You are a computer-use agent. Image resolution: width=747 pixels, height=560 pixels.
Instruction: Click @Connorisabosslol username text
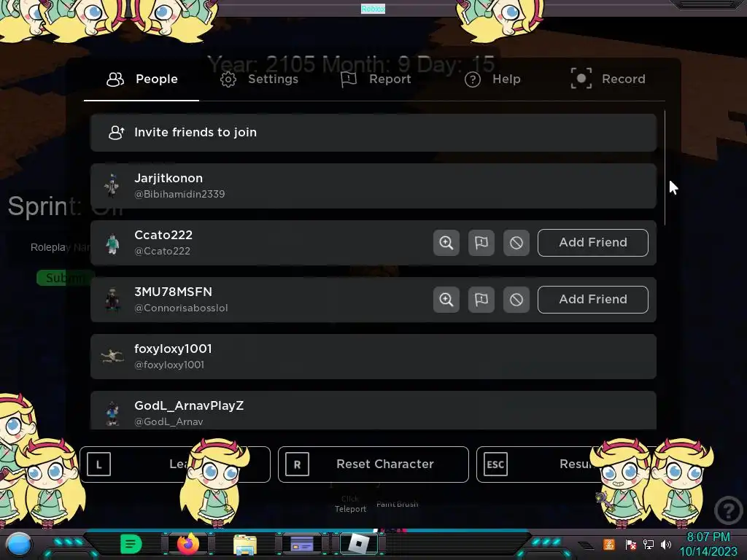click(x=181, y=308)
